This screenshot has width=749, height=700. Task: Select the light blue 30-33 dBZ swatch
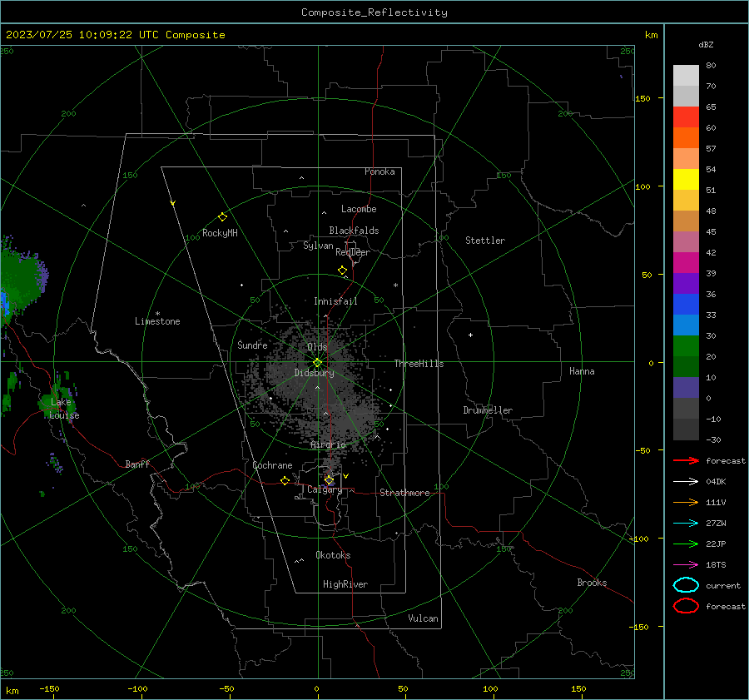(x=686, y=325)
